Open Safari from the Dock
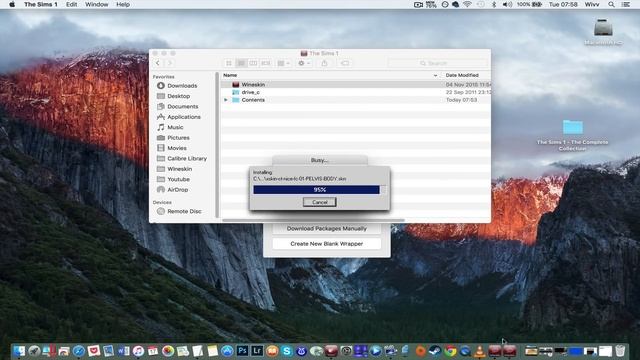 (x=79, y=351)
